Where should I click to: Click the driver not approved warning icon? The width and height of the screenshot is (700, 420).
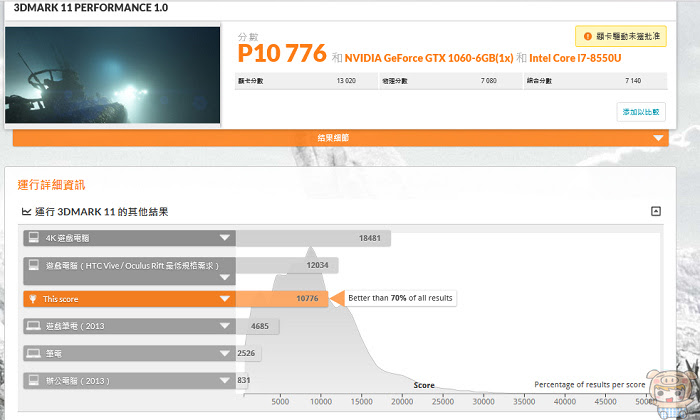588,36
